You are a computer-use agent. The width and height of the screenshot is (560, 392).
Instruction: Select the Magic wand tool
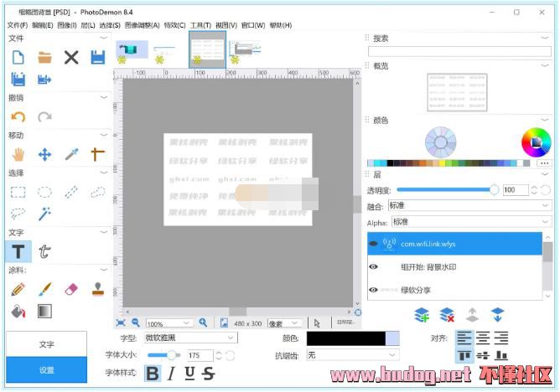tap(44, 214)
